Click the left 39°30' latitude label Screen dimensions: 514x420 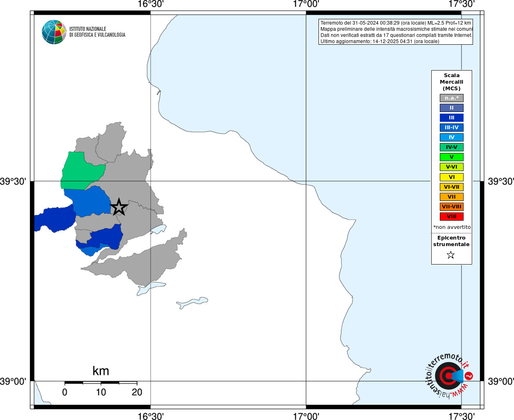(x=13, y=181)
